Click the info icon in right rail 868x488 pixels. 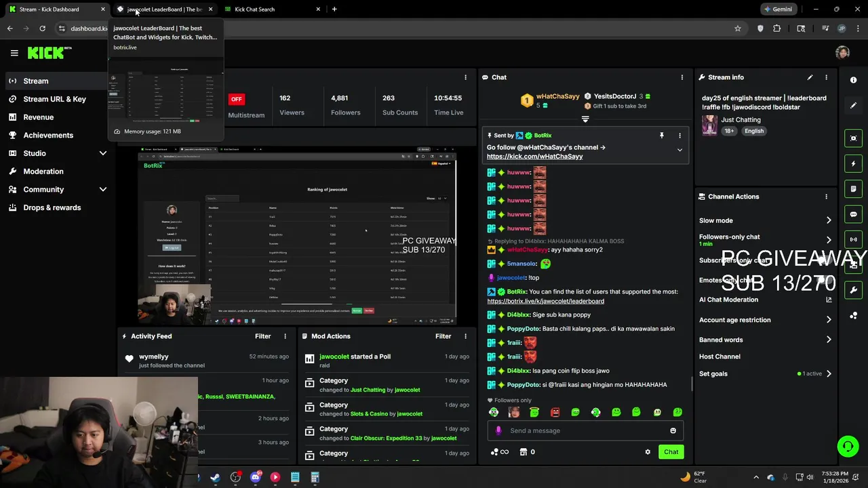(853, 80)
